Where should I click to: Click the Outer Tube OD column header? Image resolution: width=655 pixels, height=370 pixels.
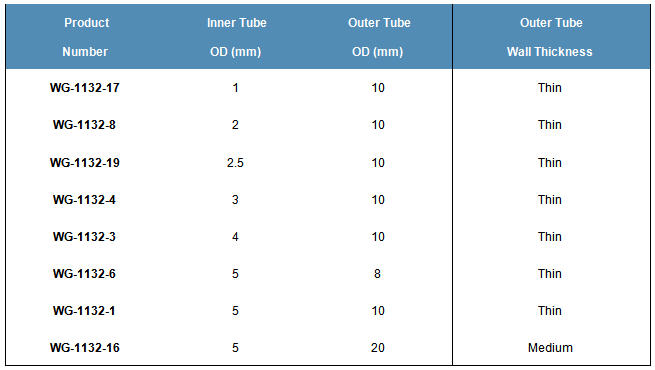[x=378, y=37]
